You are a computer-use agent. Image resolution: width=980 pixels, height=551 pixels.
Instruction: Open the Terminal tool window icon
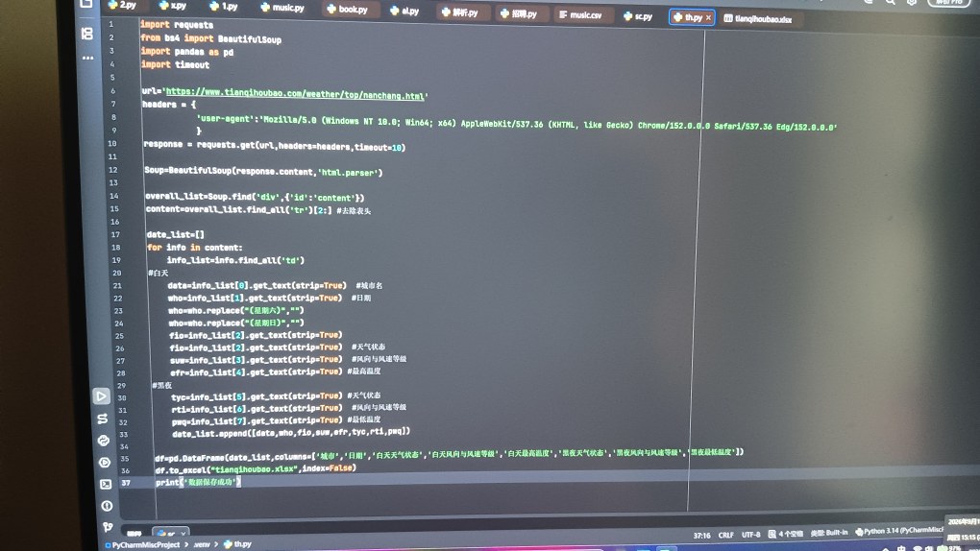[106, 484]
